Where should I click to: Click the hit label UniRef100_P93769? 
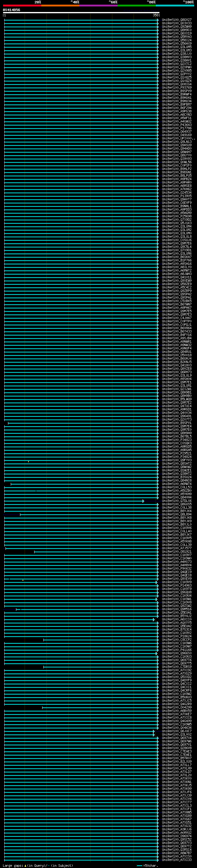[x=177, y=88]
